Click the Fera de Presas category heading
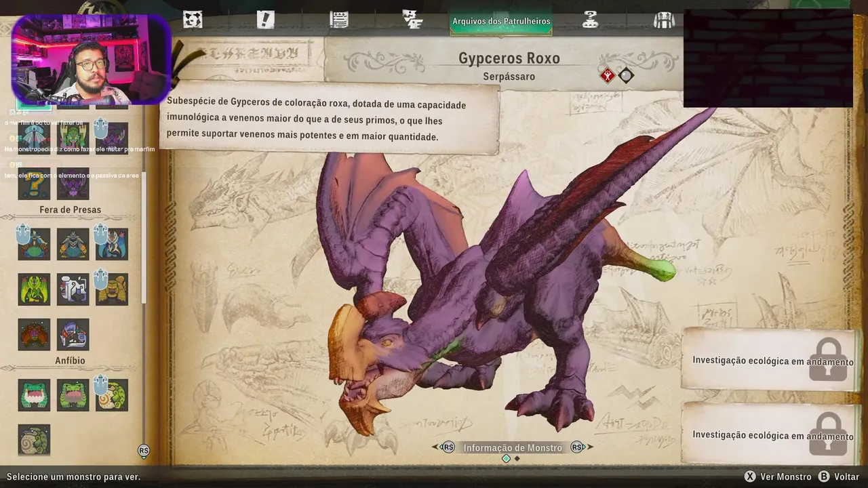Viewport: 868px width, 488px height. pos(70,209)
